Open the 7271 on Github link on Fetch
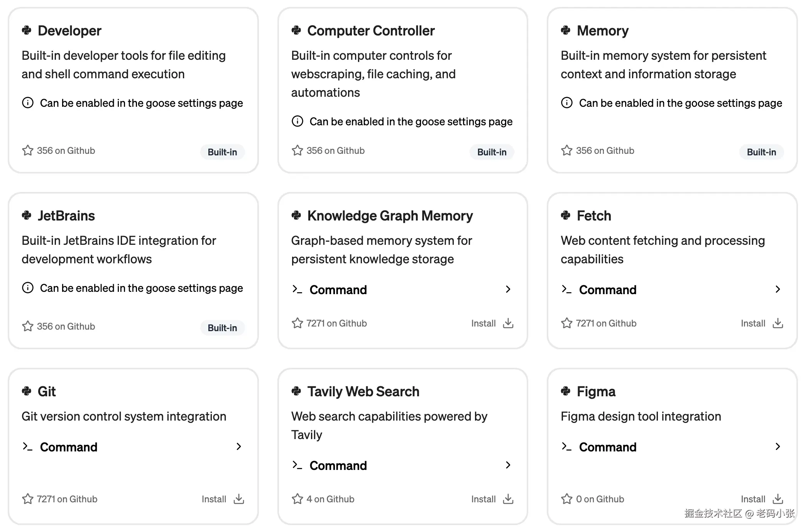808x532 pixels. 606,323
